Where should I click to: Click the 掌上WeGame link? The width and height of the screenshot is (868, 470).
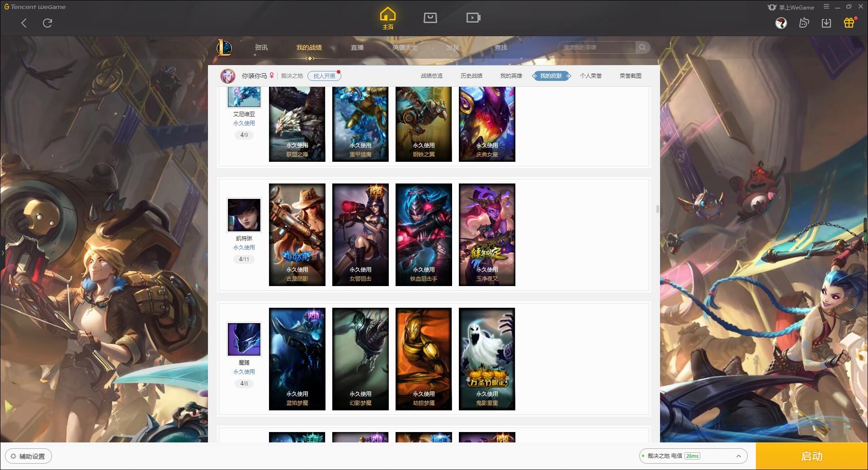[791, 7]
